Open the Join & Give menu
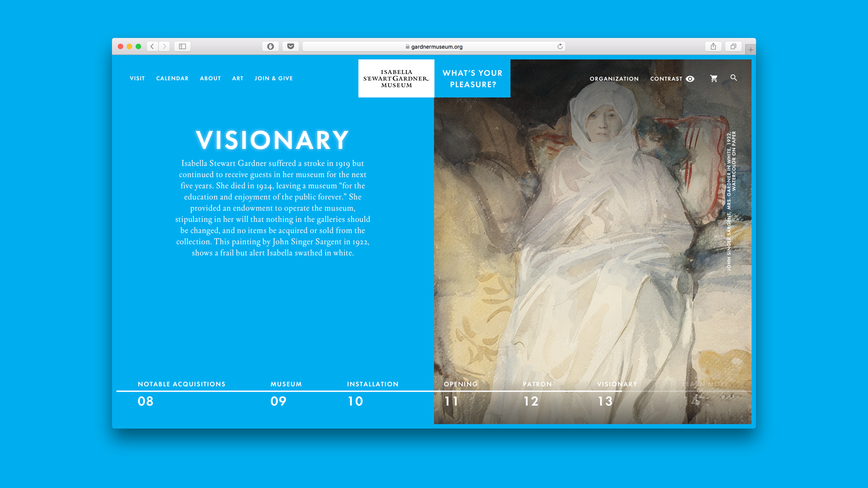The height and width of the screenshot is (488, 868). click(x=274, y=79)
